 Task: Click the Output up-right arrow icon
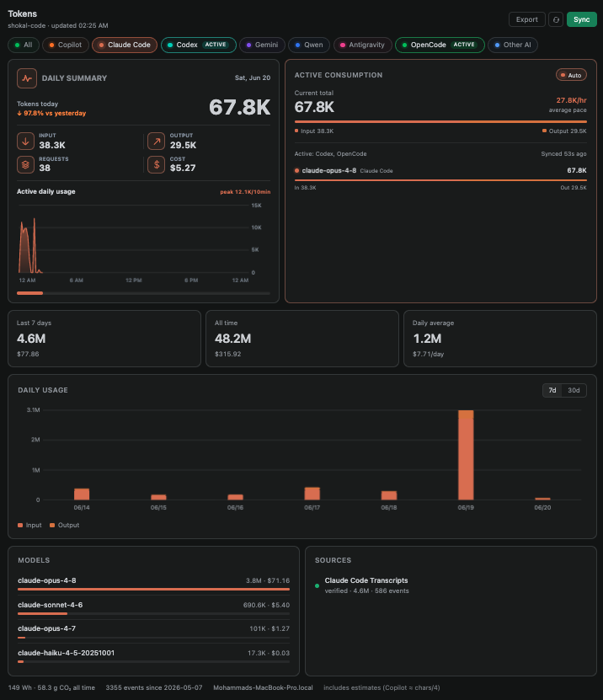(x=156, y=141)
